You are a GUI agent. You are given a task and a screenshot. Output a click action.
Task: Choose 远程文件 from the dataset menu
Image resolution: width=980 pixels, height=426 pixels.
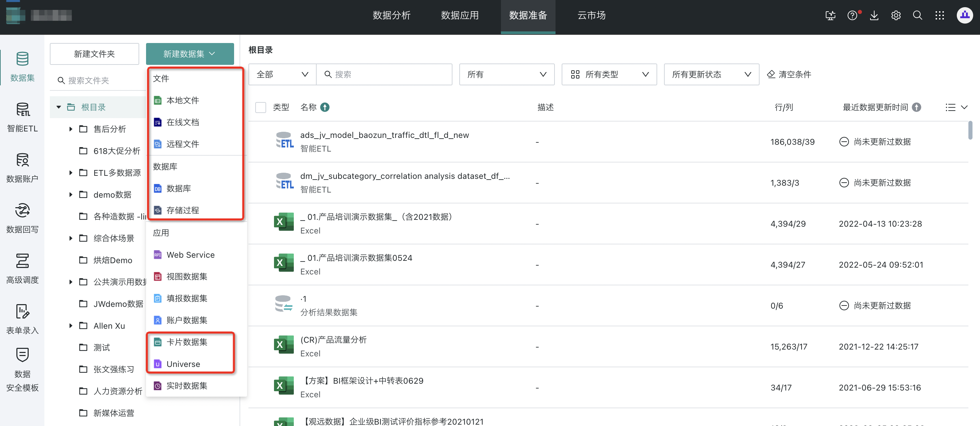pos(196,144)
